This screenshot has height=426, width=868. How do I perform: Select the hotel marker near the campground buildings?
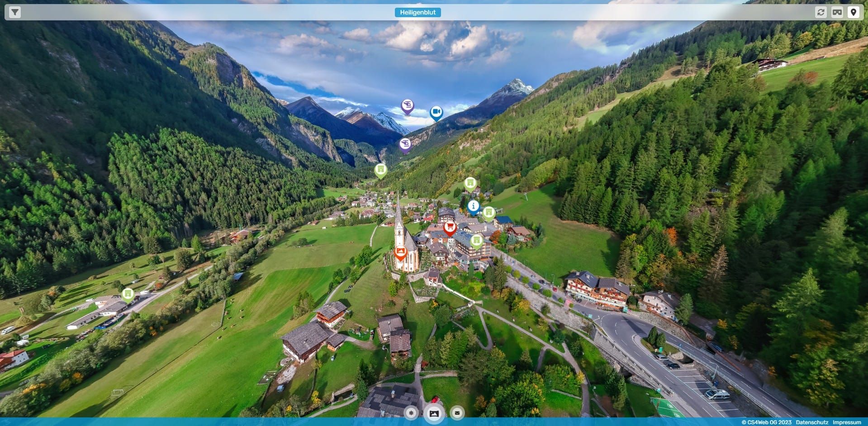click(x=128, y=295)
